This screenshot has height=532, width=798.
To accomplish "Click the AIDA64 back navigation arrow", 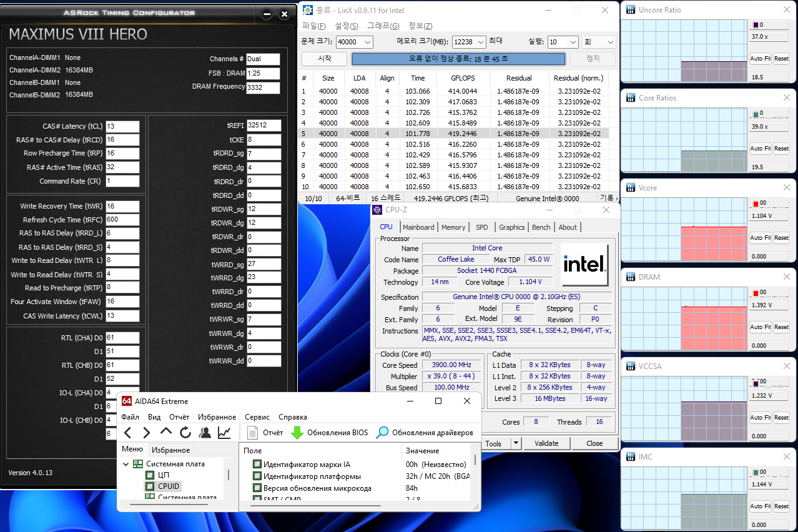I will point(128,433).
